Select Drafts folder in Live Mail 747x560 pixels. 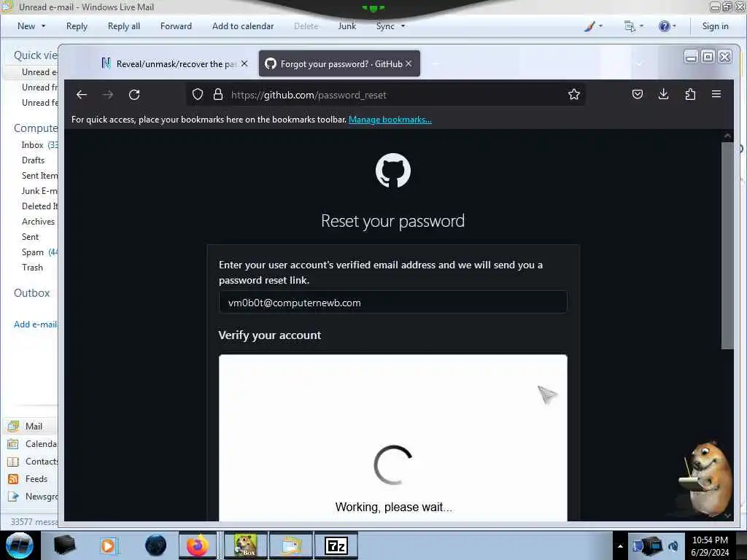[x=33, y=160]
